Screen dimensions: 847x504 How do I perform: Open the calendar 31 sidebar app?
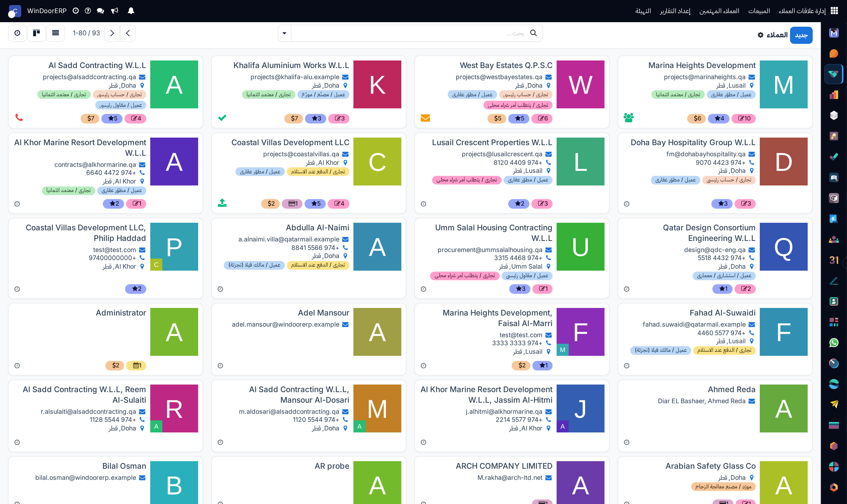tap(834, 260)
